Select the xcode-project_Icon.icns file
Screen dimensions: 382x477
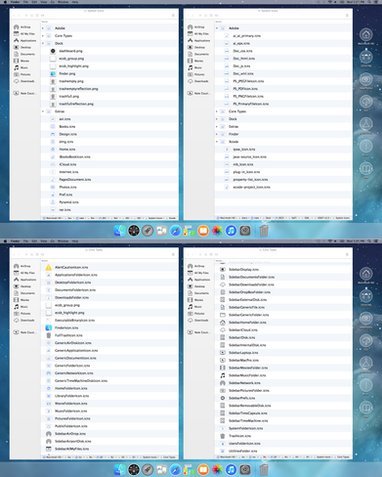click(x=251, y=187)
